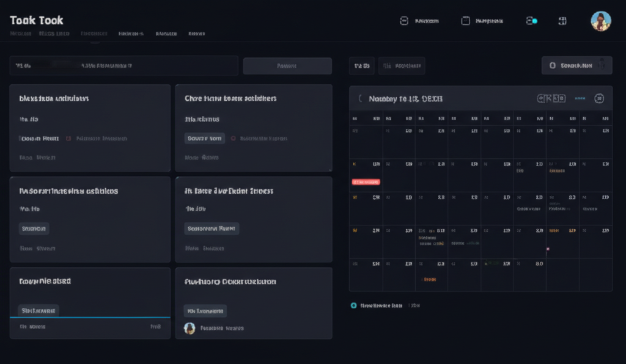Viewport: 626px width, 364px height.
Task: Open the dropdown button next to the search field
Action: (x=287, y=66)
